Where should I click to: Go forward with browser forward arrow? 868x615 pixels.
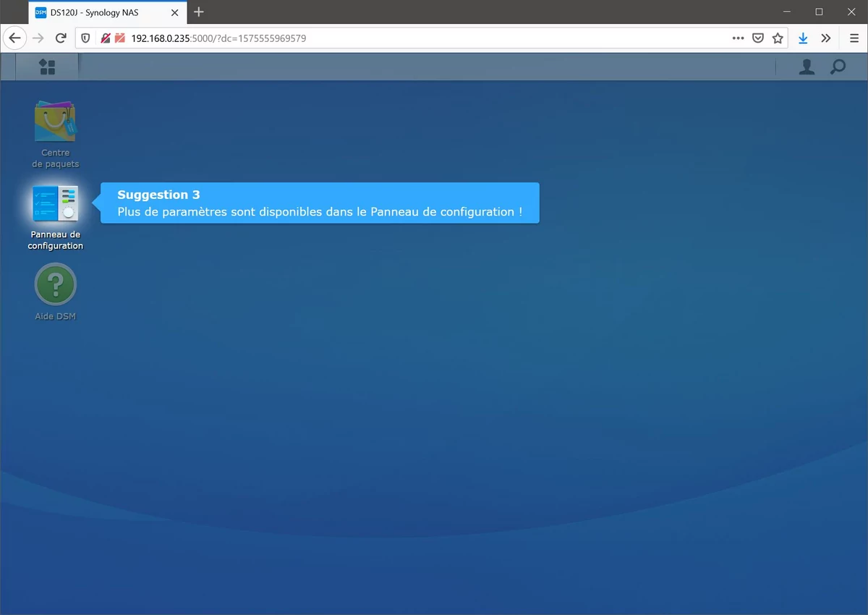38,38
